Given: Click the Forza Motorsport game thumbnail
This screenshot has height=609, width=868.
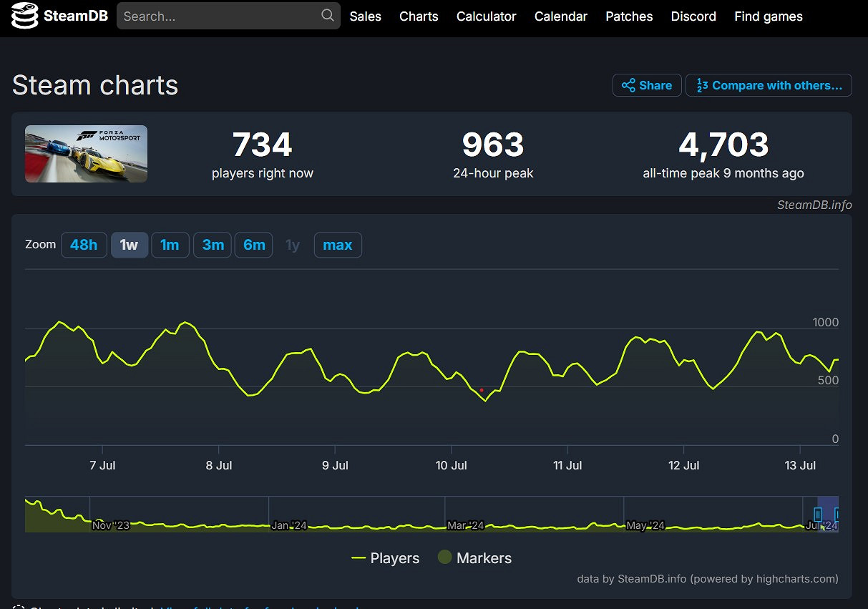Looking at the screenshot, I should click(x=86, y=154).
